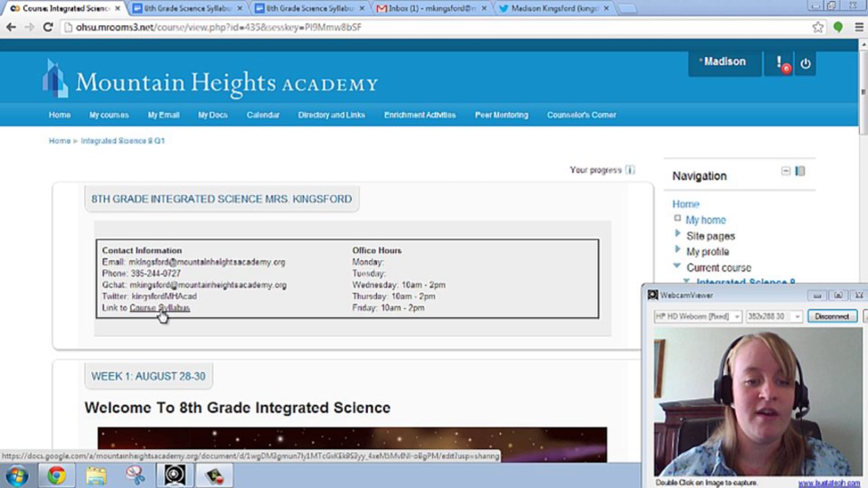Open the Calendar menu item
The image size is (868, 488).
pyautogui.click(x=263, y=115)
